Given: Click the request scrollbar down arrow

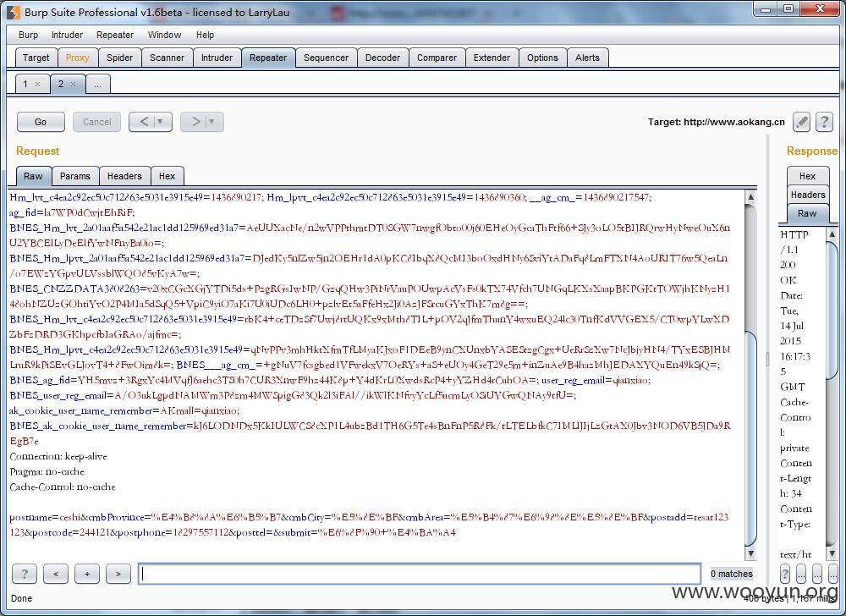Looking at the screenshot, I should [750, 553].
